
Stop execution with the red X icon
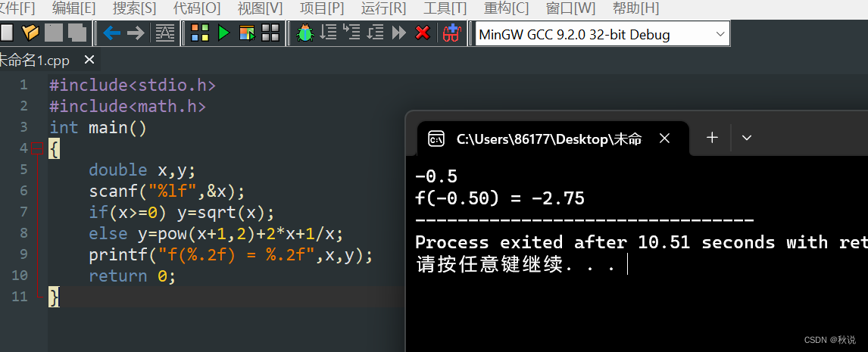[423, 33]
